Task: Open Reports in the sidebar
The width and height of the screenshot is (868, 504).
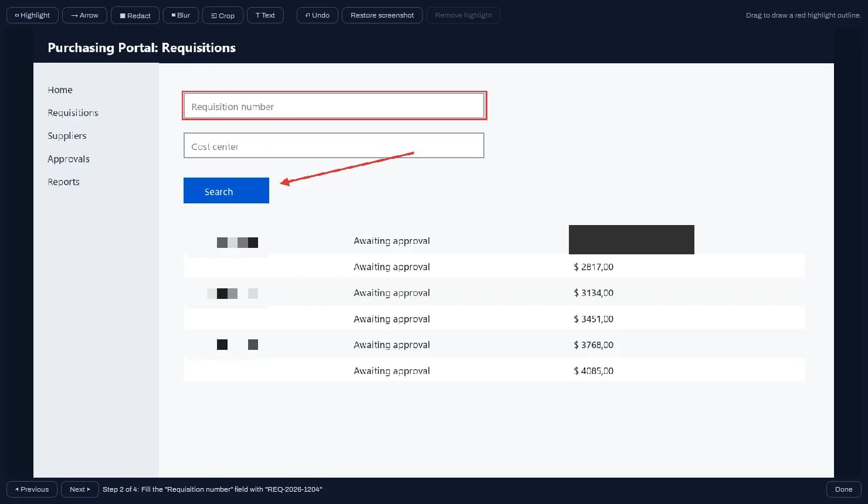Action: pyautogui.click(x=63, y=182)
